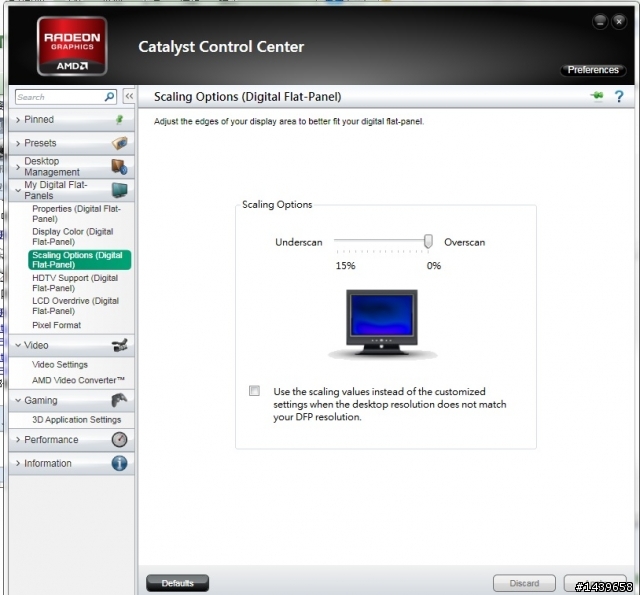Collapse the Gaming section
This screenshot has width=640, height=595.
click(71, 400)
